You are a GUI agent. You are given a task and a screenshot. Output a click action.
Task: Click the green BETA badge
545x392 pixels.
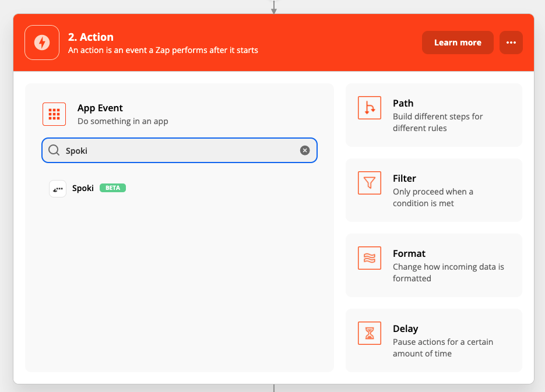click(x=113, y=188)
